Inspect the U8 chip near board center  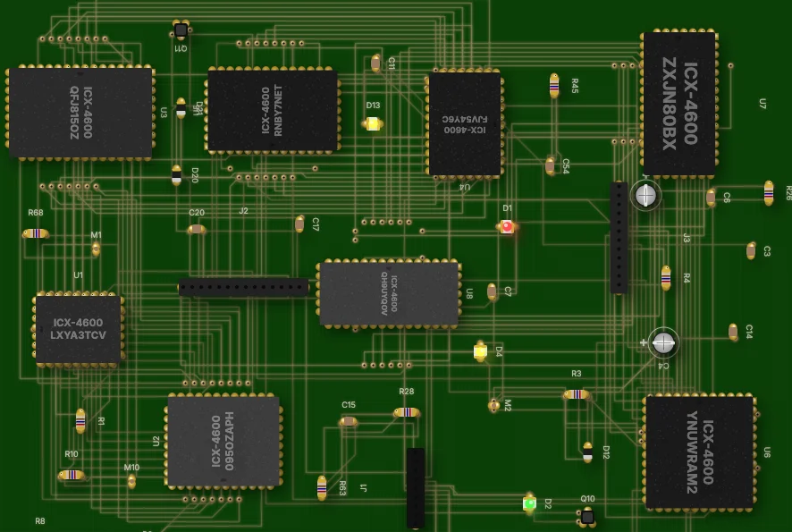(x=391, y=293)
